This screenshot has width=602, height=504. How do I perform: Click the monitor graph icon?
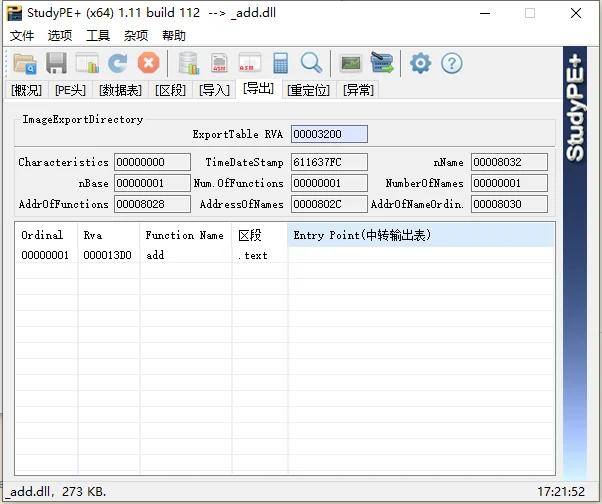[351, 63]
